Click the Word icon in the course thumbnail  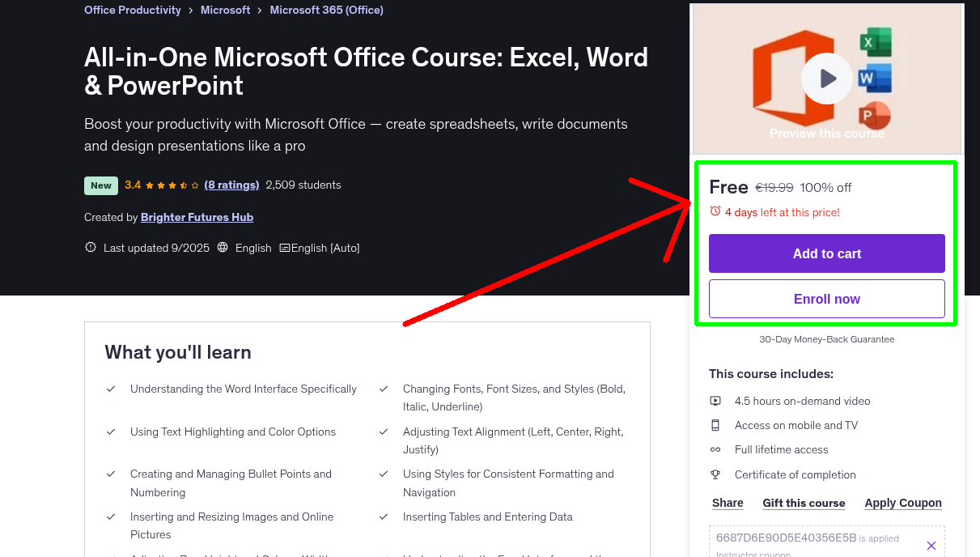pyautogui.click(x=875, y=77)
